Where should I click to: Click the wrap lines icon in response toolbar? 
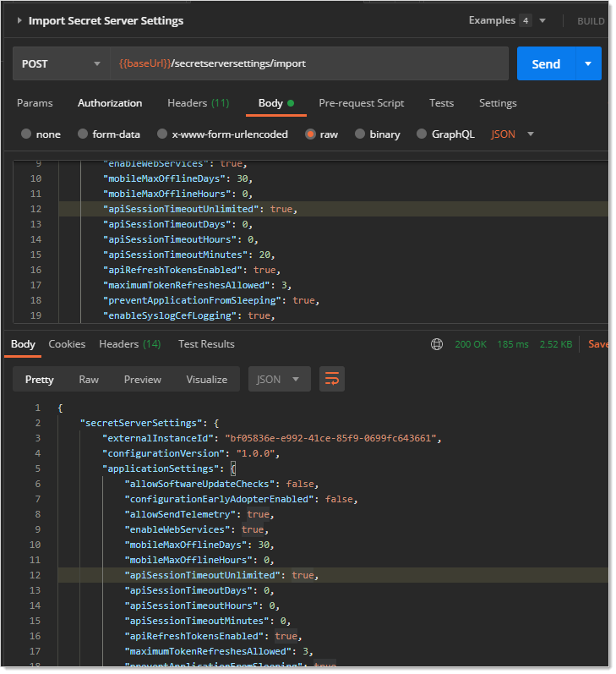(332, 379)
